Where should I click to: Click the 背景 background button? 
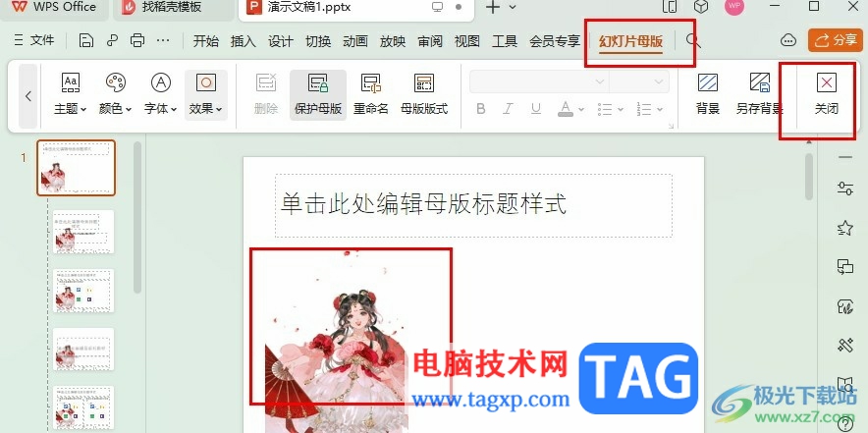(708, 94)
